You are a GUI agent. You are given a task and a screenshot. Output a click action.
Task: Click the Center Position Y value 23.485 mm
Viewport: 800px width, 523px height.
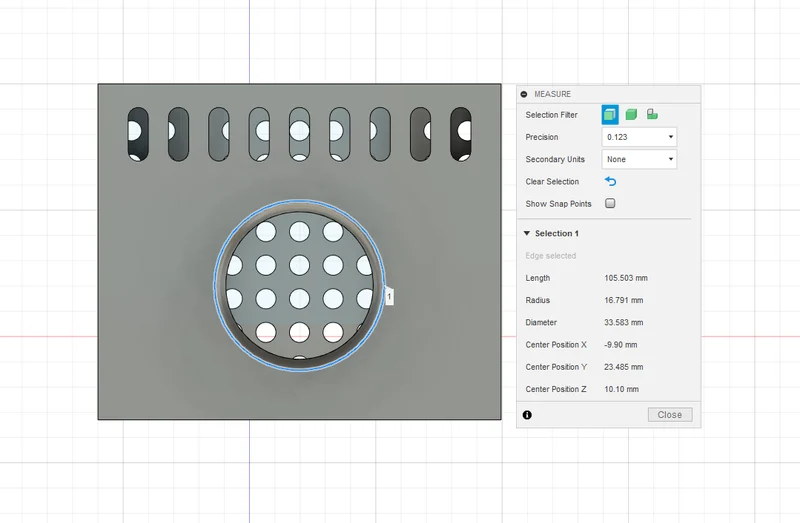click(x=623, y=367)
